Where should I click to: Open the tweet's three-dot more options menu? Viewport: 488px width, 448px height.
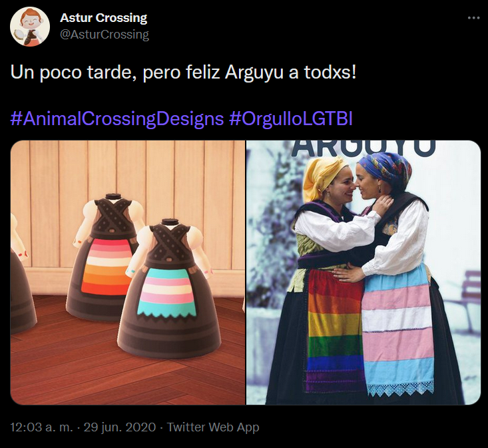click(473, 18)
